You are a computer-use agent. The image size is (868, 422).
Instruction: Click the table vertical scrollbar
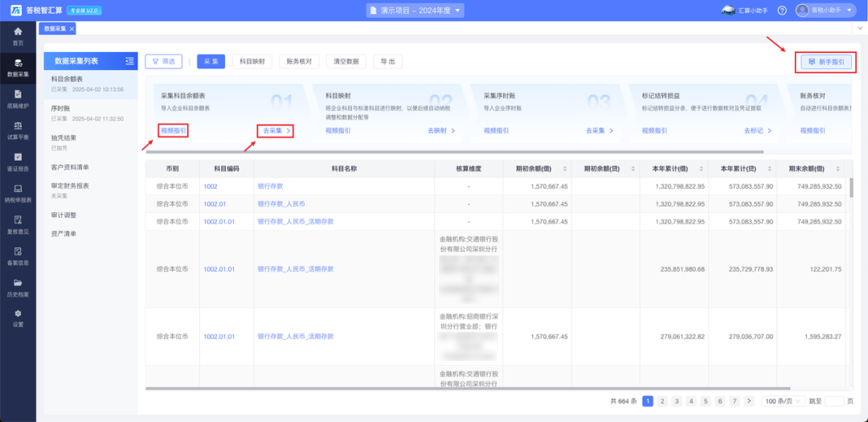[851, 187]
